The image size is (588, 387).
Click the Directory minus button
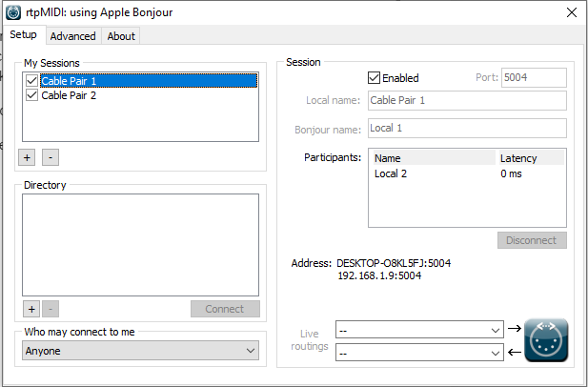click(51, 309)
